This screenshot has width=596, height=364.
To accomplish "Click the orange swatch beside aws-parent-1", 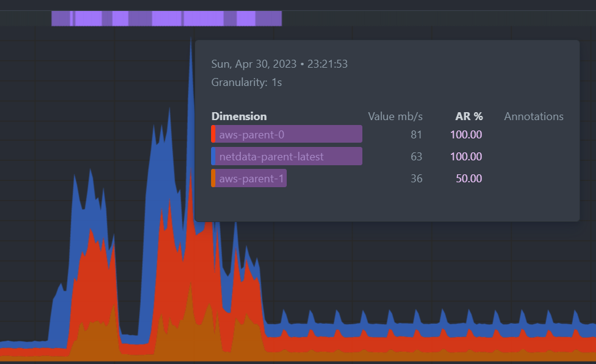I will click(214, 179).
